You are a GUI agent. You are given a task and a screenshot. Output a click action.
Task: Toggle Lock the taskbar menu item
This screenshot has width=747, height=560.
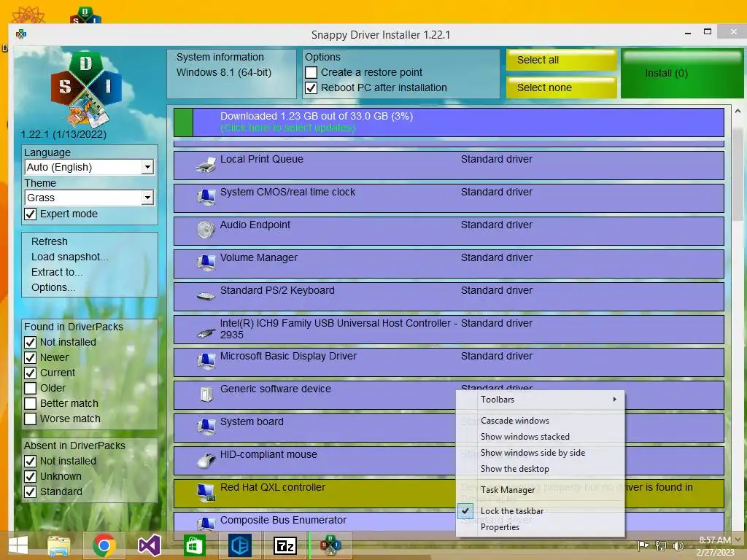tap(541, 511)
